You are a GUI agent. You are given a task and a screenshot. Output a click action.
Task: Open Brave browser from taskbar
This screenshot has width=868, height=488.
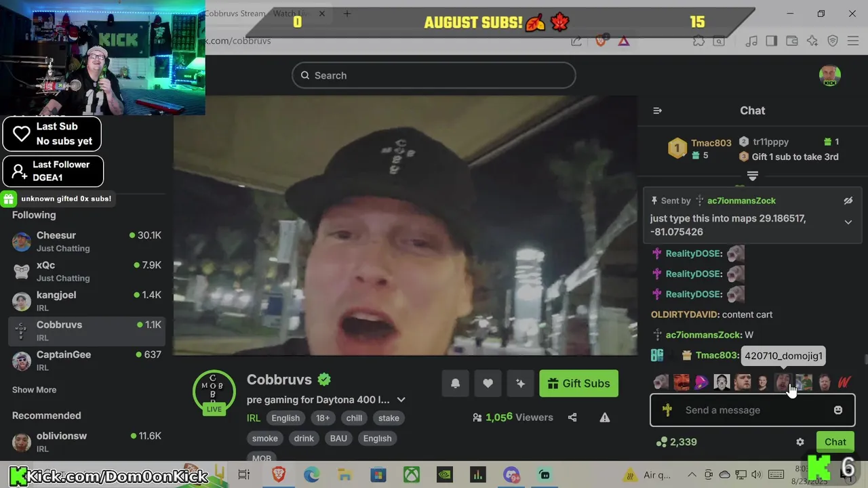279,475
